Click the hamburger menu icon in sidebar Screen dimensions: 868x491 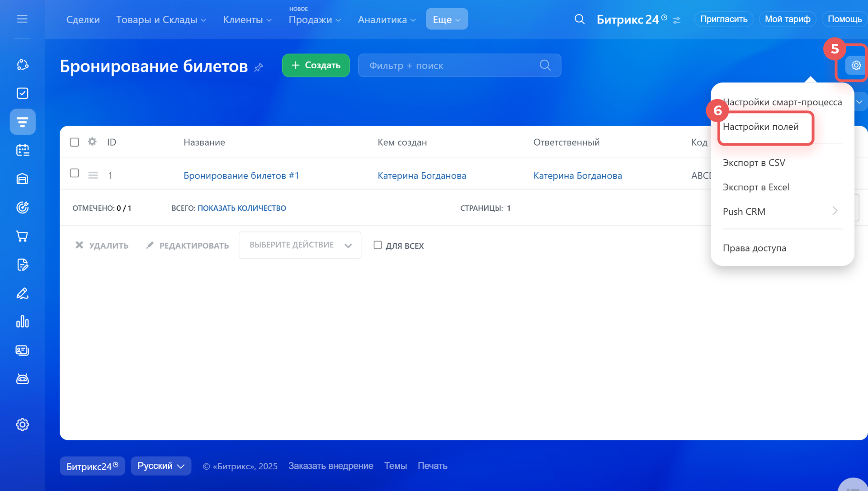[x=22, y=19]
